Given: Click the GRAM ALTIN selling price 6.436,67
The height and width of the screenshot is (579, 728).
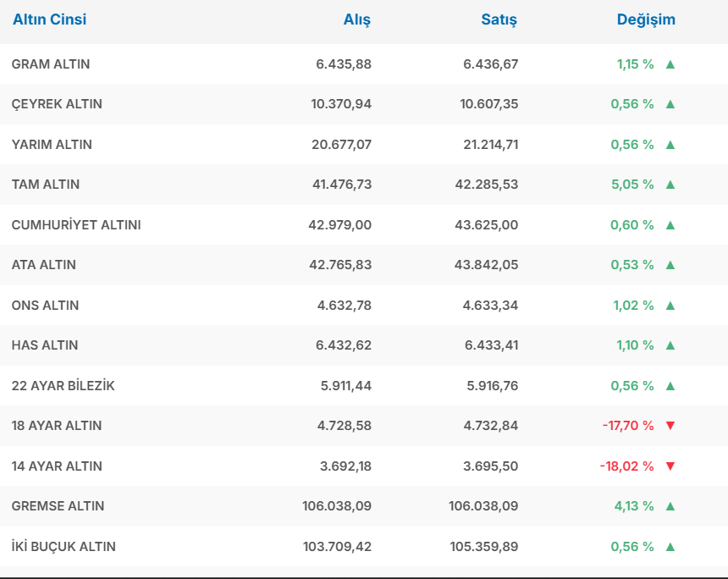Looking at the screenshot, I should 490,64.
